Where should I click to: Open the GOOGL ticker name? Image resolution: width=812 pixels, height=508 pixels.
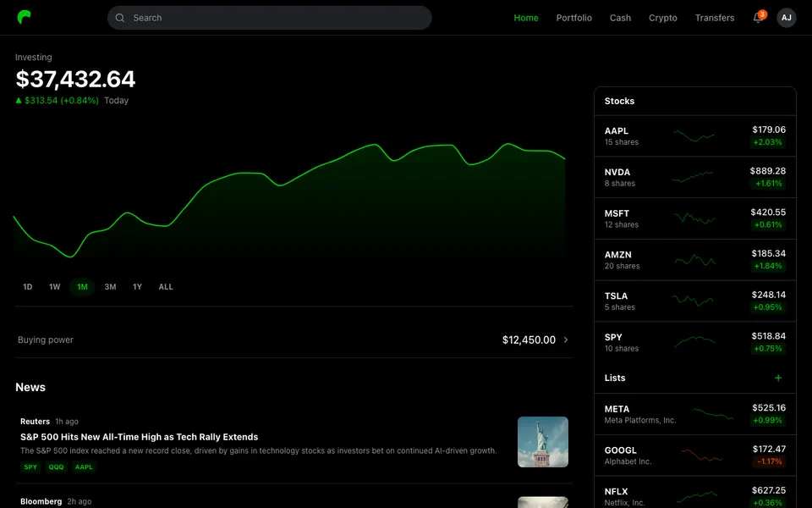tap(620, 450)
